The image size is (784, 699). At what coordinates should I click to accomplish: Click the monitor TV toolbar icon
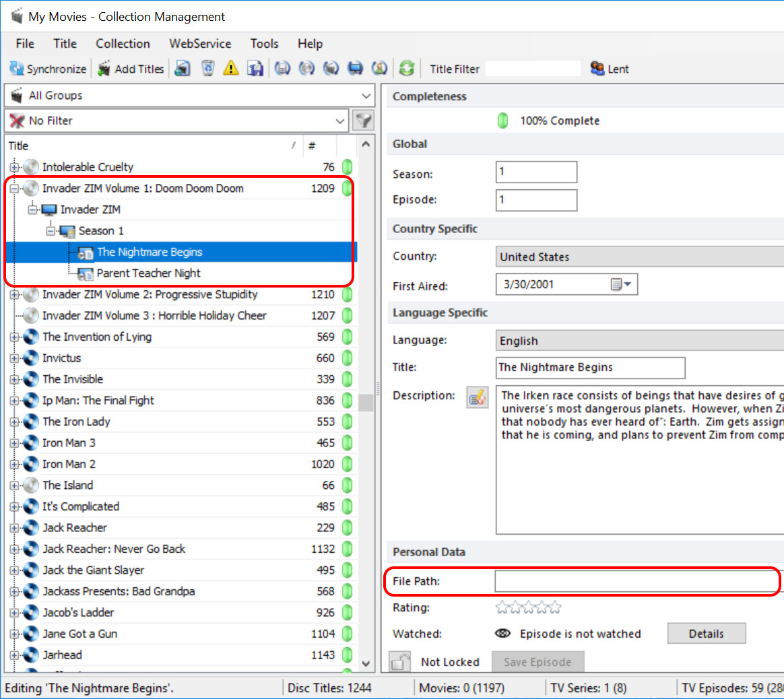click(x=356, y=69)
